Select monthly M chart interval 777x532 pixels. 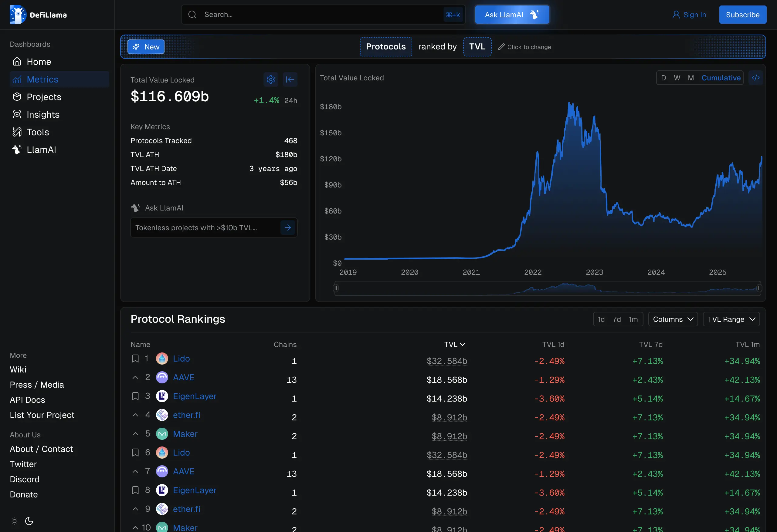click(691, 78)
